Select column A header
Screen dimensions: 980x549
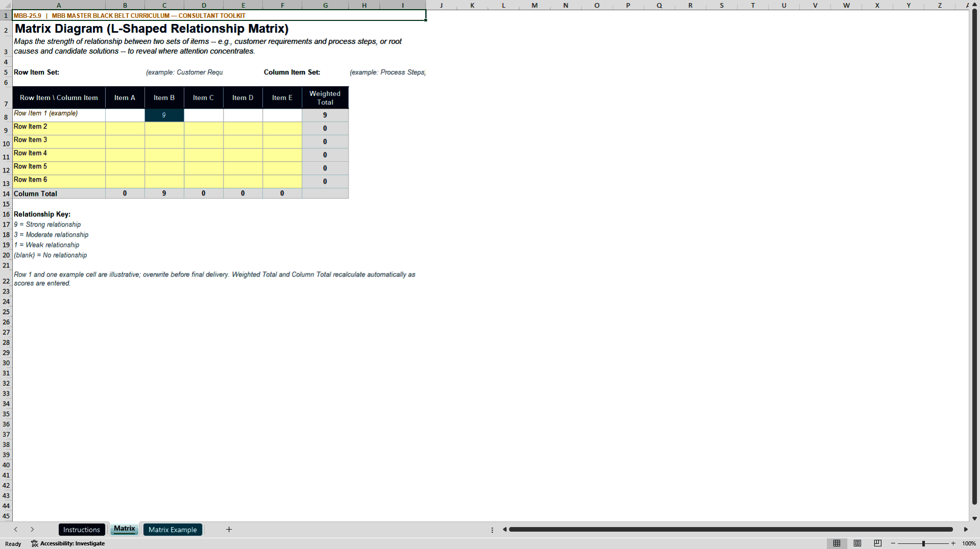click(x=59, y=5)
